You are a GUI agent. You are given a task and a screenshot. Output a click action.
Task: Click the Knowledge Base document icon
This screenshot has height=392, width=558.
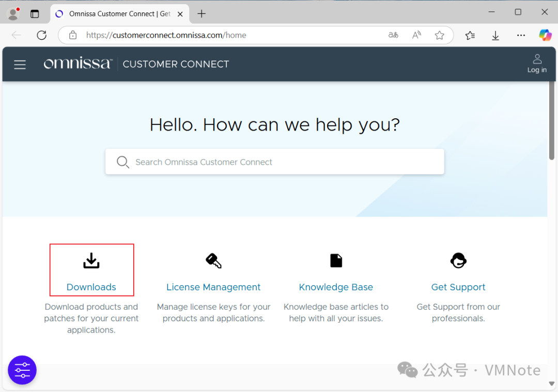point(336,260)
